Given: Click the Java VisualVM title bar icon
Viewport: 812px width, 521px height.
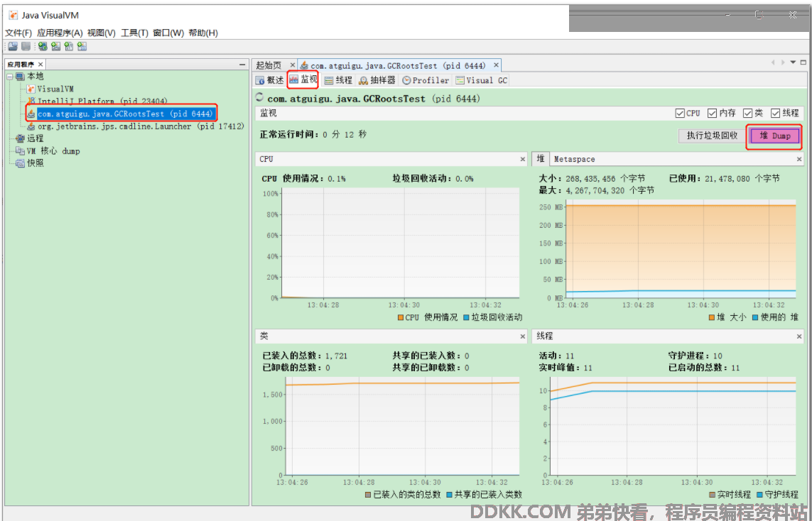Looking at the screenshot, I should 13,15.
